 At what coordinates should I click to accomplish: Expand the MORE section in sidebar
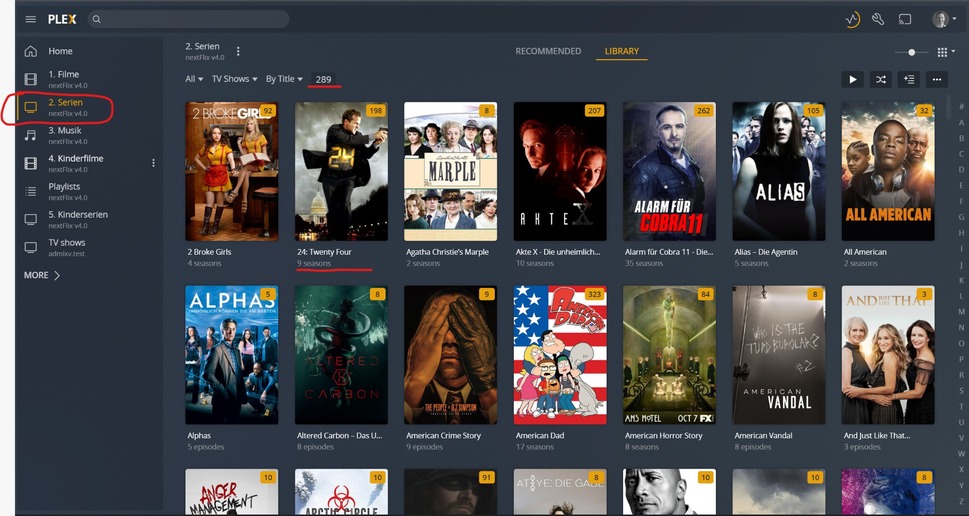[x=42, y=276]
